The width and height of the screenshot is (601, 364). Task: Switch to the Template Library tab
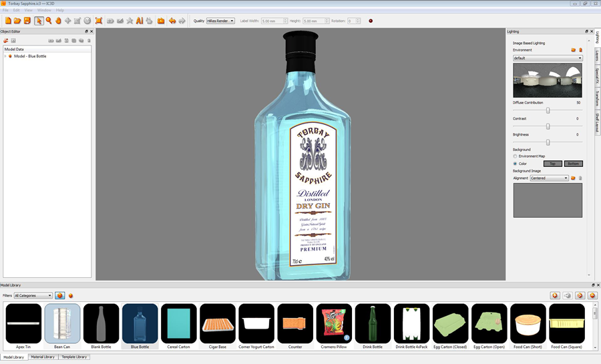[x=74, y=357]
